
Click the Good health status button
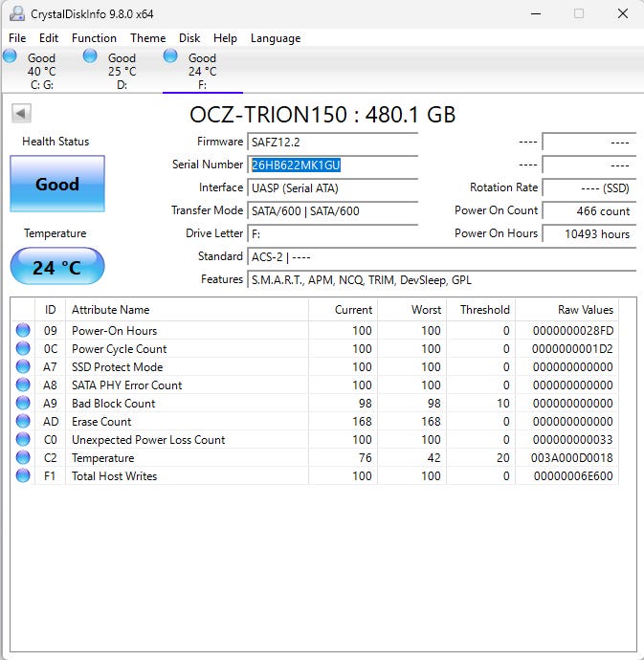pyautogui.click(x=57, y=184)
